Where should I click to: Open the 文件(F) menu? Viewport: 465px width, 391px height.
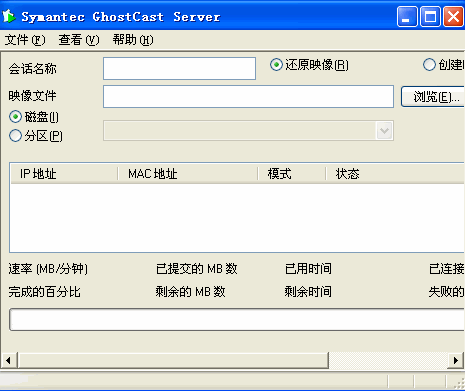click(25, 40)
